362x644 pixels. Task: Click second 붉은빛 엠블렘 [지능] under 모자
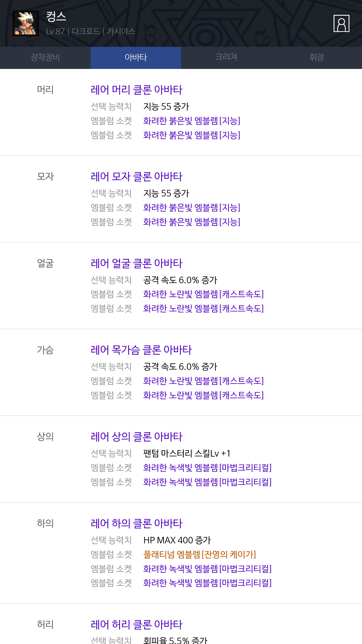pos(192,222)
